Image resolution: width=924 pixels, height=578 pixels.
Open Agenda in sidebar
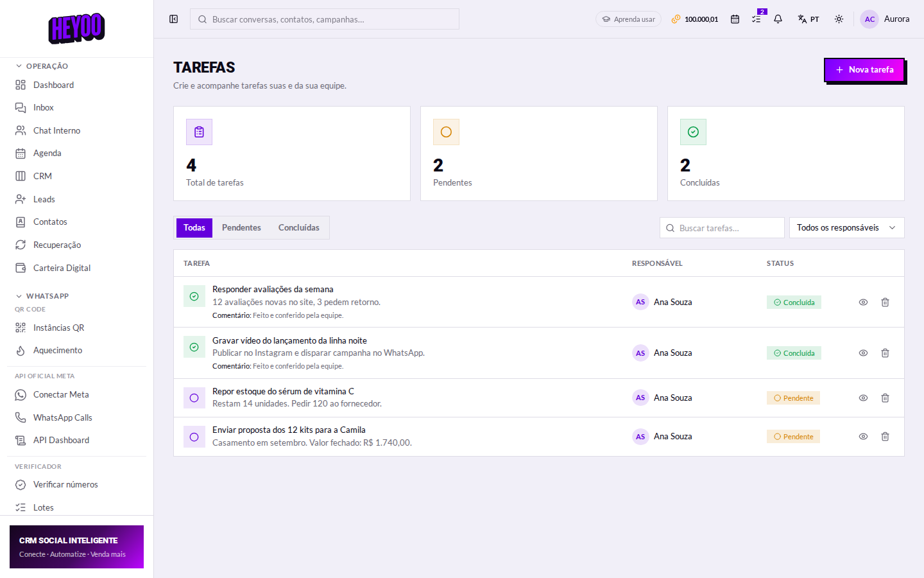[x=76, y=153]
